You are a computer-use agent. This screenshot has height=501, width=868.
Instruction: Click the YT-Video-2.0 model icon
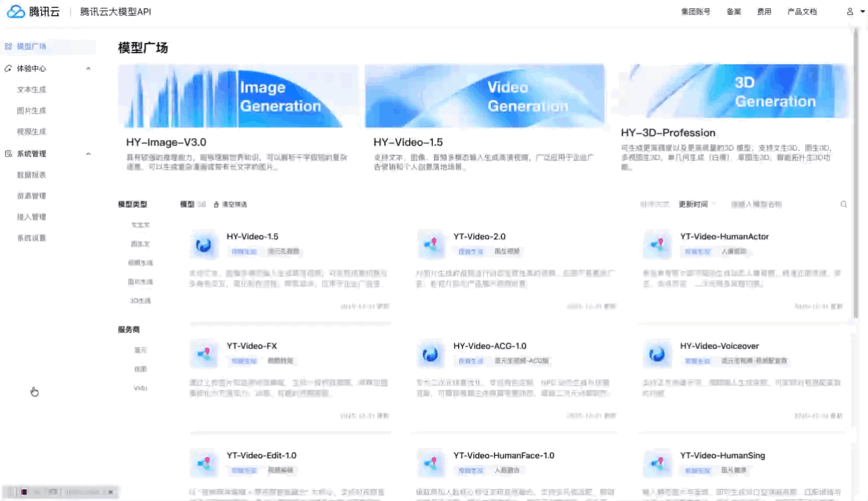click(x=430, y=245)
